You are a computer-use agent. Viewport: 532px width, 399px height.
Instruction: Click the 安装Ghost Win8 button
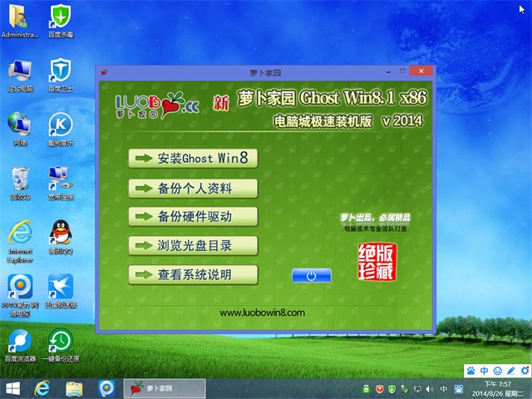point(193,158)
